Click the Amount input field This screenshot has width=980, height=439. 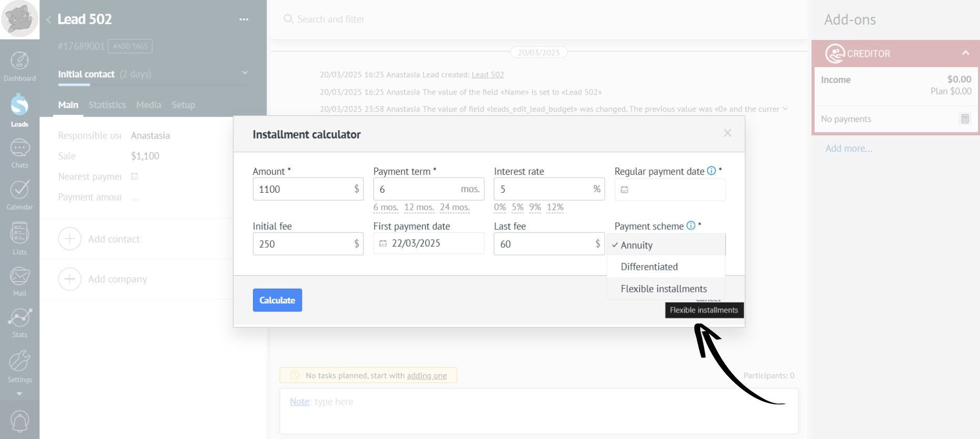click(302, 189)
